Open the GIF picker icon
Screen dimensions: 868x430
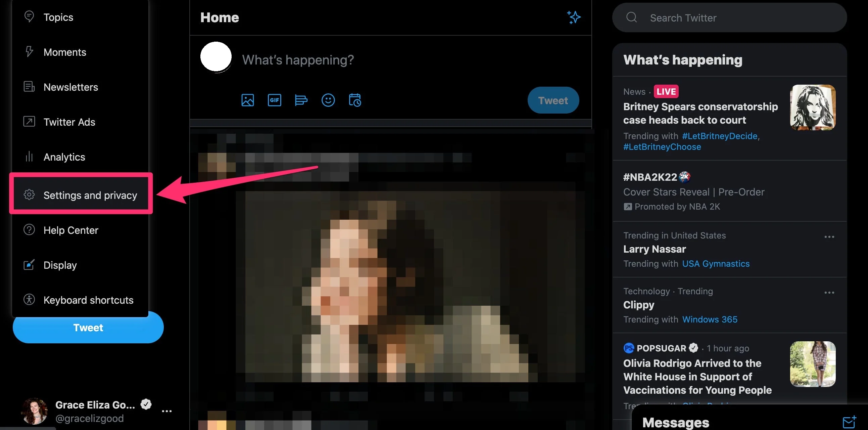[274, 100]
